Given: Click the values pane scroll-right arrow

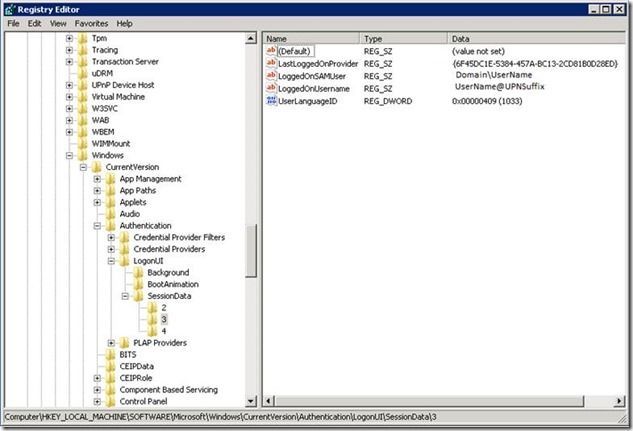Looking at the screenshot, I should [x=619, y=401].
